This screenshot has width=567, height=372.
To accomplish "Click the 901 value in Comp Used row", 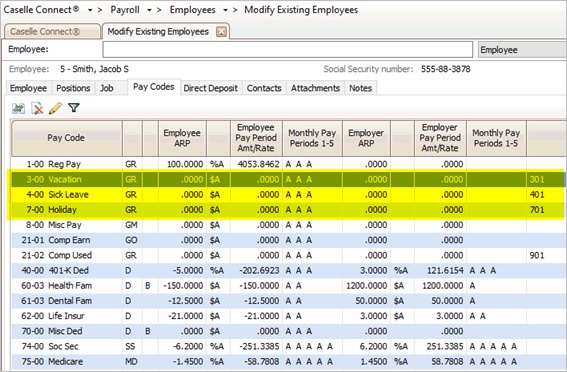I will point(537,255).
